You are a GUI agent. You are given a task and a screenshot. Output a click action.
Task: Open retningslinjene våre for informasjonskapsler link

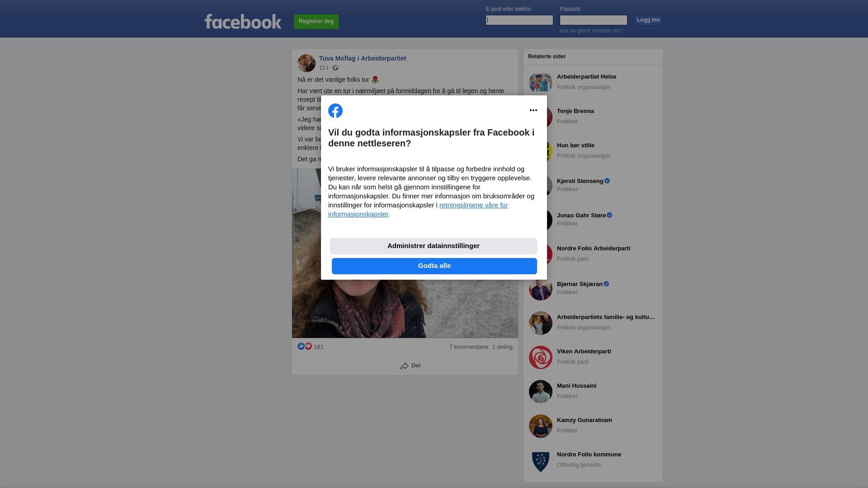pos(418,210)
